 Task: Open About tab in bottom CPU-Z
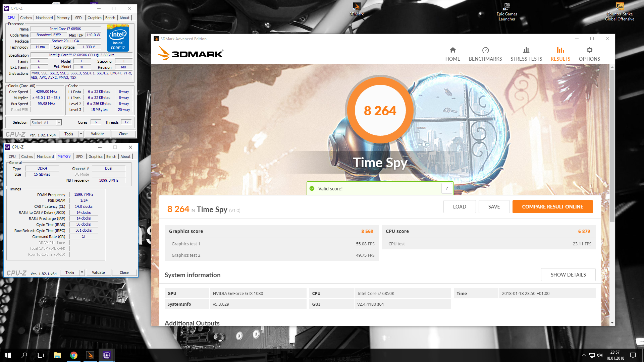[125, 157]
